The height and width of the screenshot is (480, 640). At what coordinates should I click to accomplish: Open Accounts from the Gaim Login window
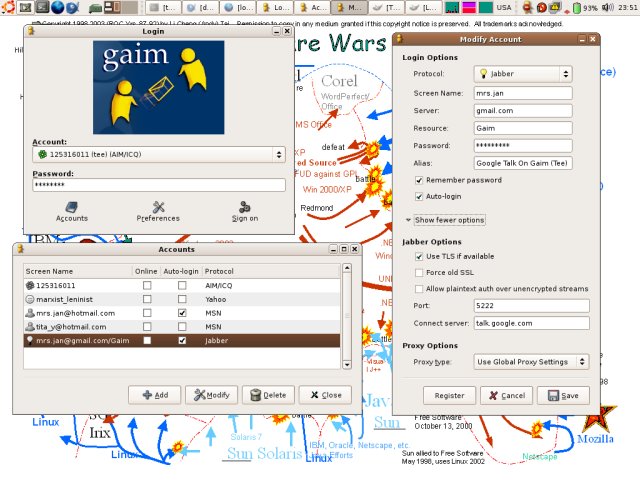coord(71,211)
